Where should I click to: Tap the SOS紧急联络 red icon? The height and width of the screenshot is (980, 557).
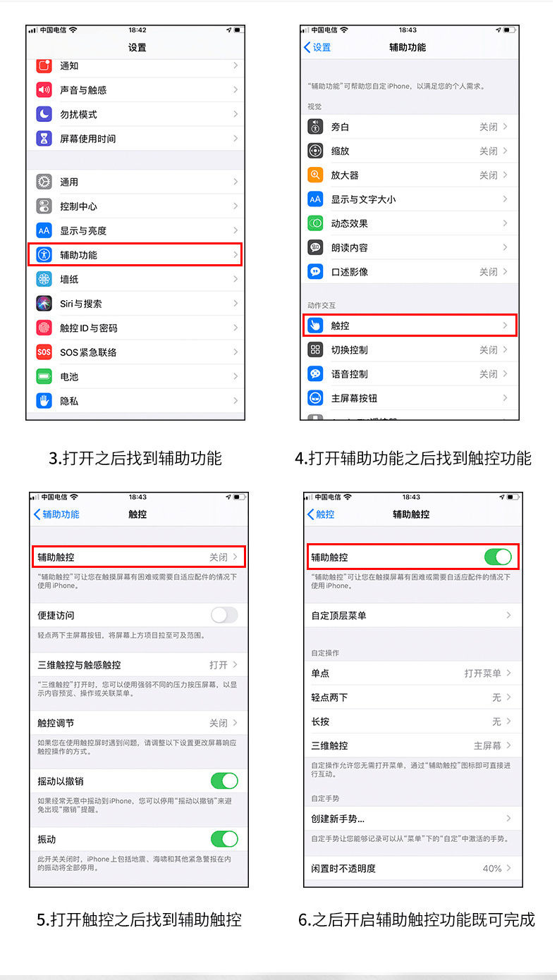44,352
